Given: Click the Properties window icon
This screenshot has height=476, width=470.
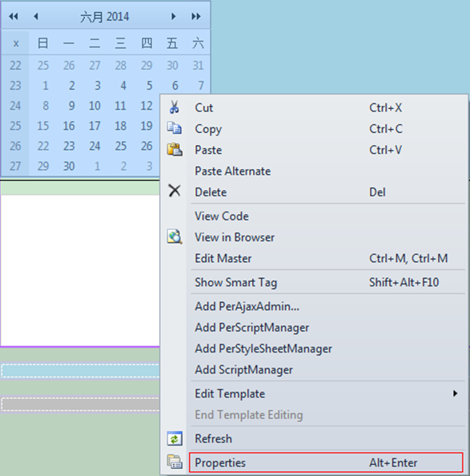Looking at the screenshot, I should [x=175, y=462].
